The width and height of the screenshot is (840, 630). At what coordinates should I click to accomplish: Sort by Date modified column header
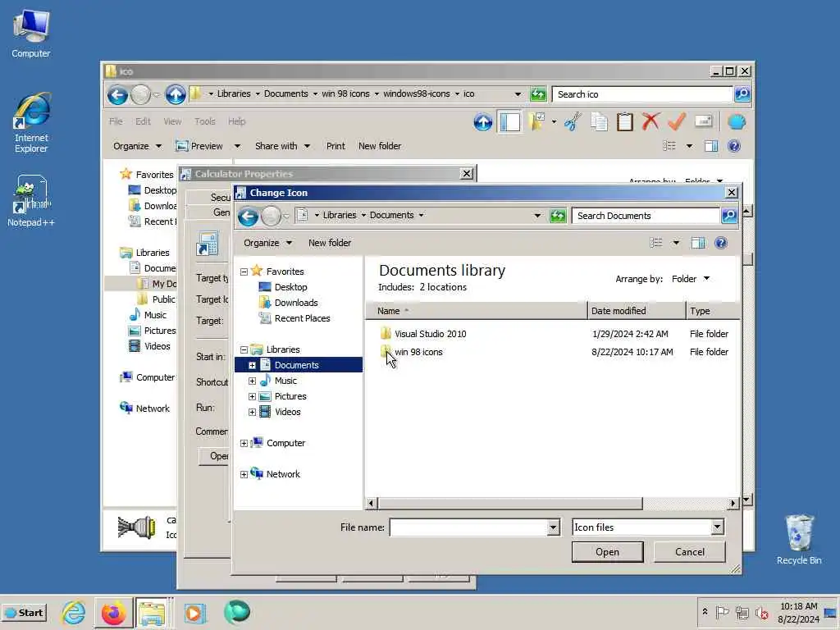pos(637,311)
